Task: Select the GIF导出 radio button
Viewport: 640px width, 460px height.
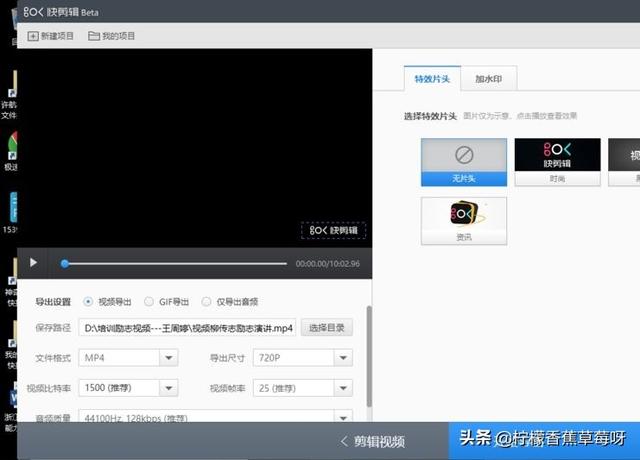Action: (x=149, y=301)
